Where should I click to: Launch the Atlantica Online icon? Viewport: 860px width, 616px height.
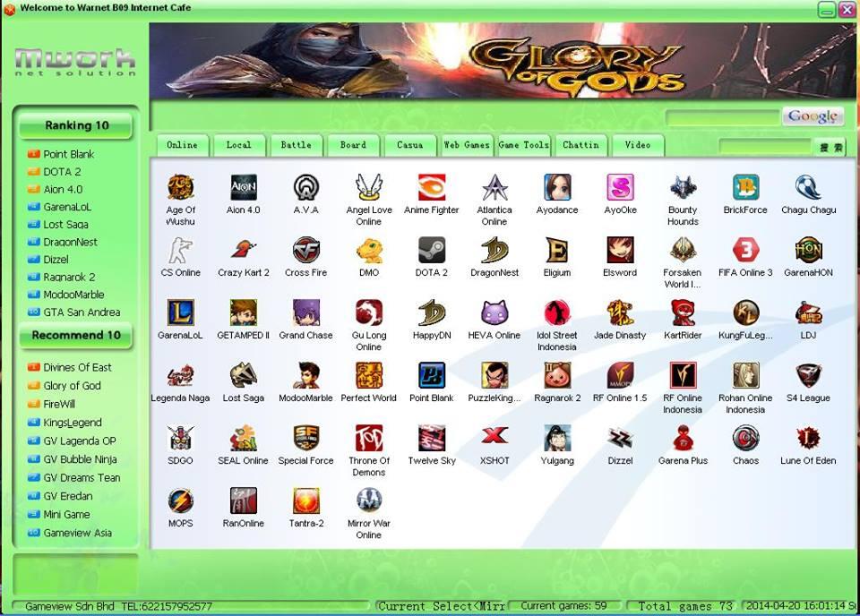tap(494, 187)
